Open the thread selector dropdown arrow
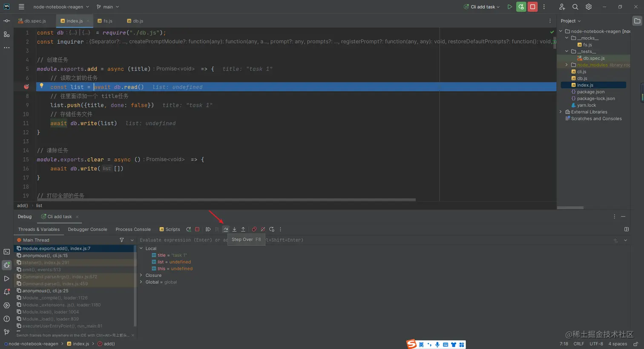 [132, 240]
